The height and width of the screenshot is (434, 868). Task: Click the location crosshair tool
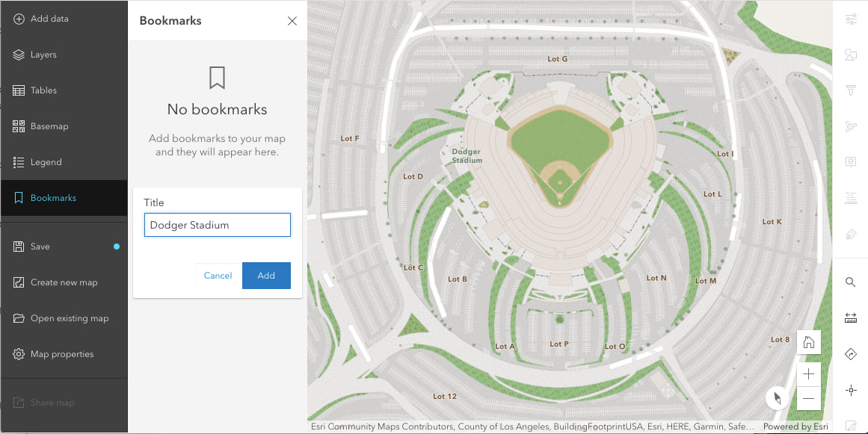pos(850,390)
